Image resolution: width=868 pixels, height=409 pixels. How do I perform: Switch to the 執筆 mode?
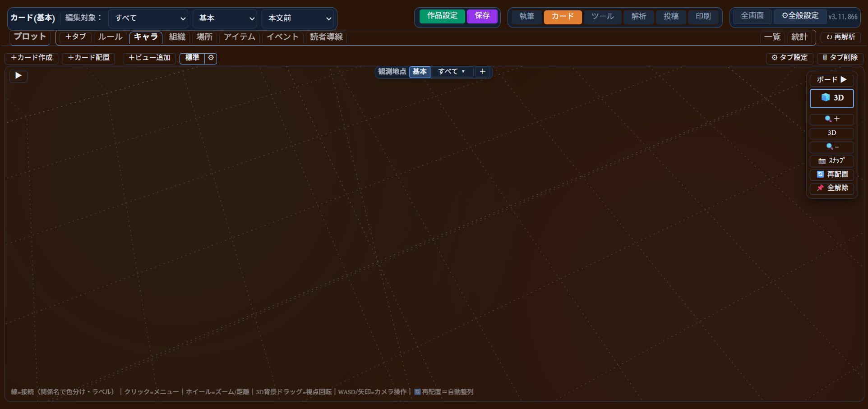pyautogui.click(x=526, y=17)
